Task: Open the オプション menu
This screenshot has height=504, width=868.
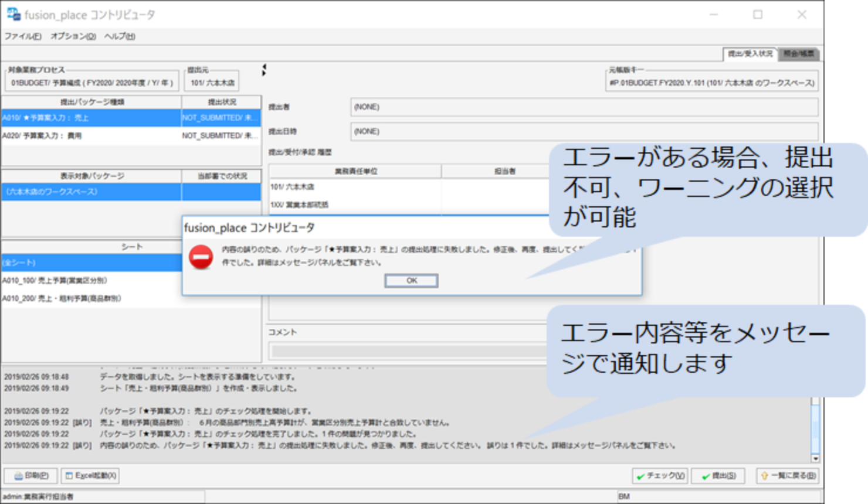Action: click(73, 36)
